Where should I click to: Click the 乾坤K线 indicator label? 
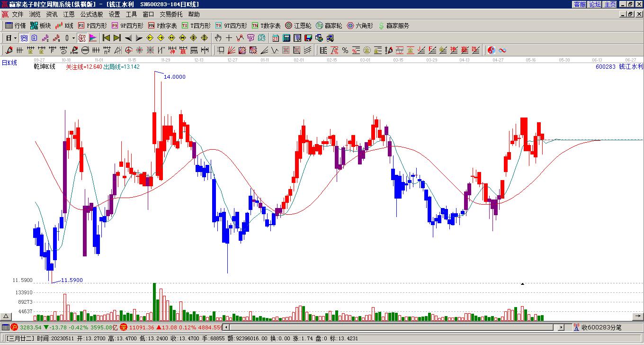point(45,67)
